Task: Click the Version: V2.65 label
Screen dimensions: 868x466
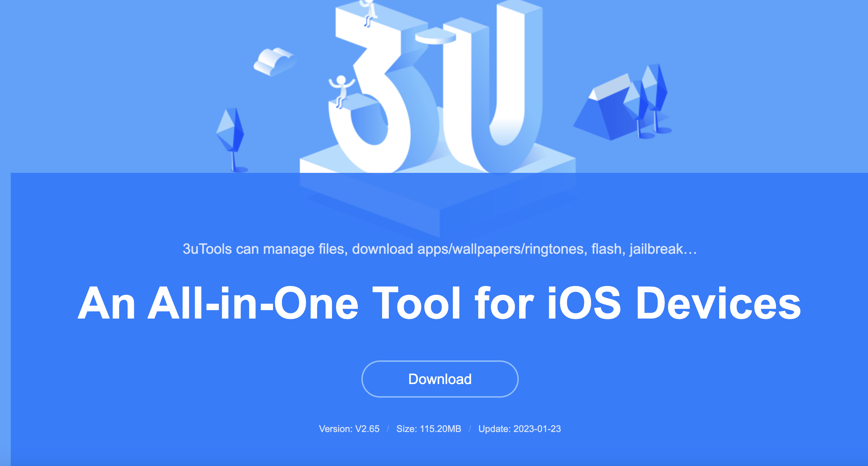Action: pos(349,429)
